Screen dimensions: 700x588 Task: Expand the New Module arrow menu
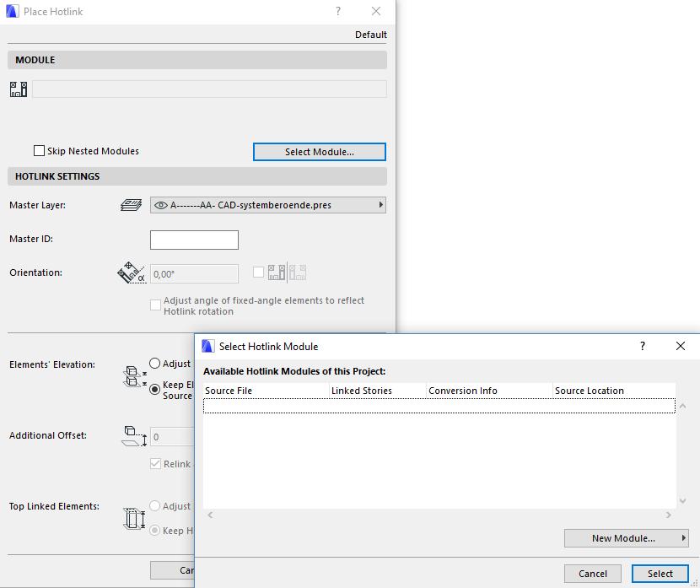click(x=683, y=538)
